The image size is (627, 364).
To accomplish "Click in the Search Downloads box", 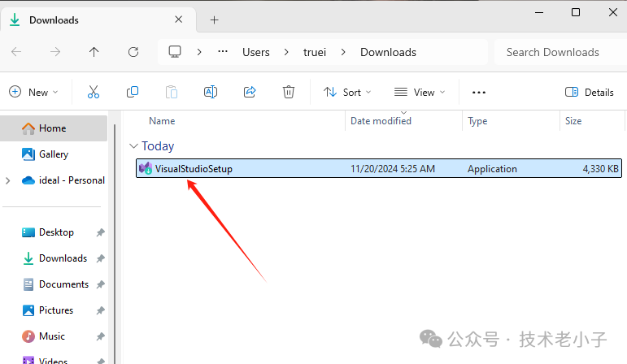I will (x=560, y=52).
